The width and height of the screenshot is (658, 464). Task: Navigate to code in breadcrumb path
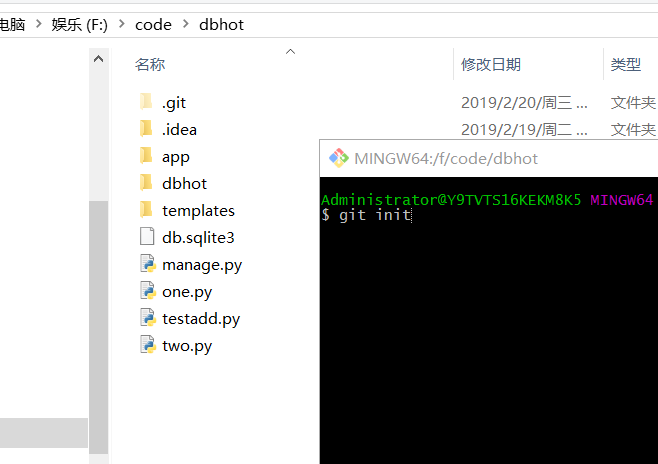click(x=153, y=25)
